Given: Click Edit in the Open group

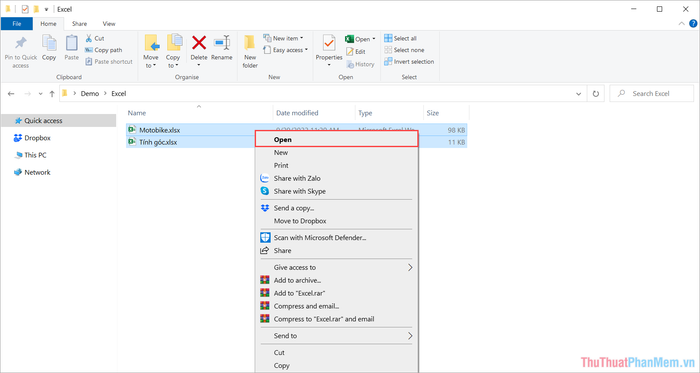Looking at the screenshot, I should click(356, 52).
